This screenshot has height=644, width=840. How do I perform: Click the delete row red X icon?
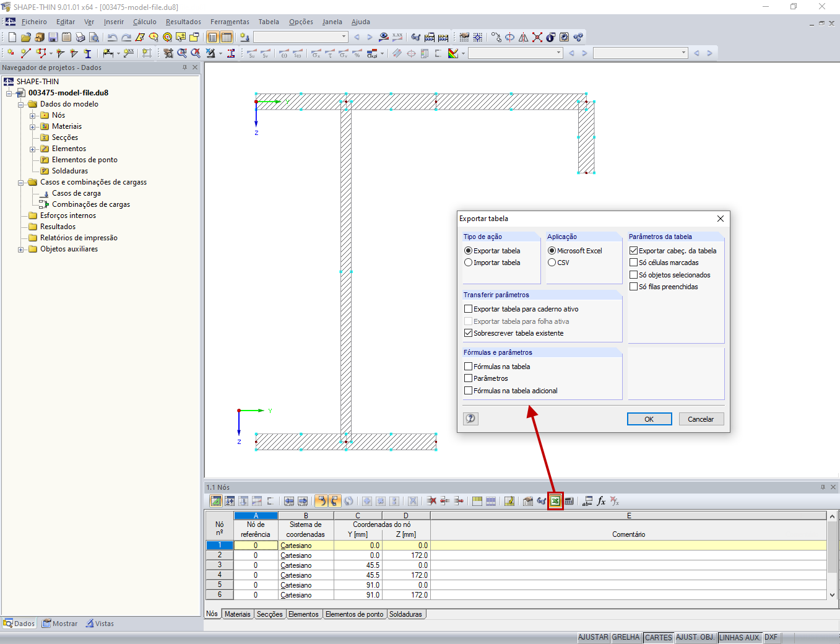coord(431,501)
